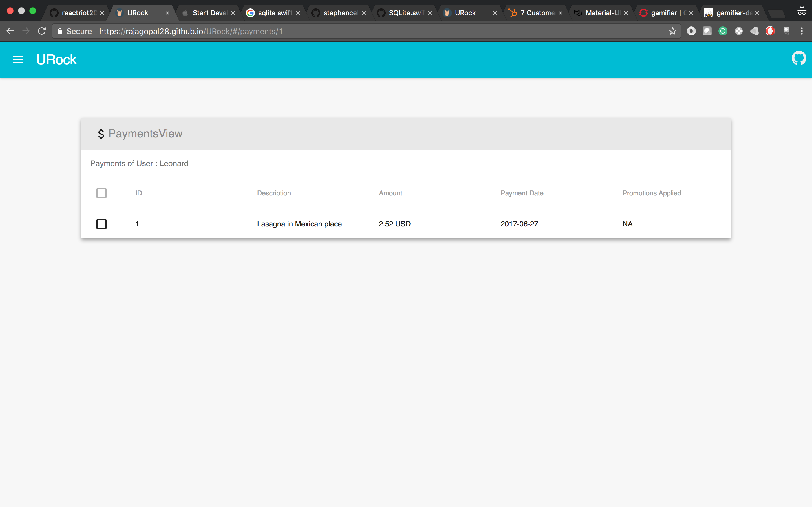
Task: Click the red adblock extension icon
Action: pyautogui.click(x=770, y=31)
